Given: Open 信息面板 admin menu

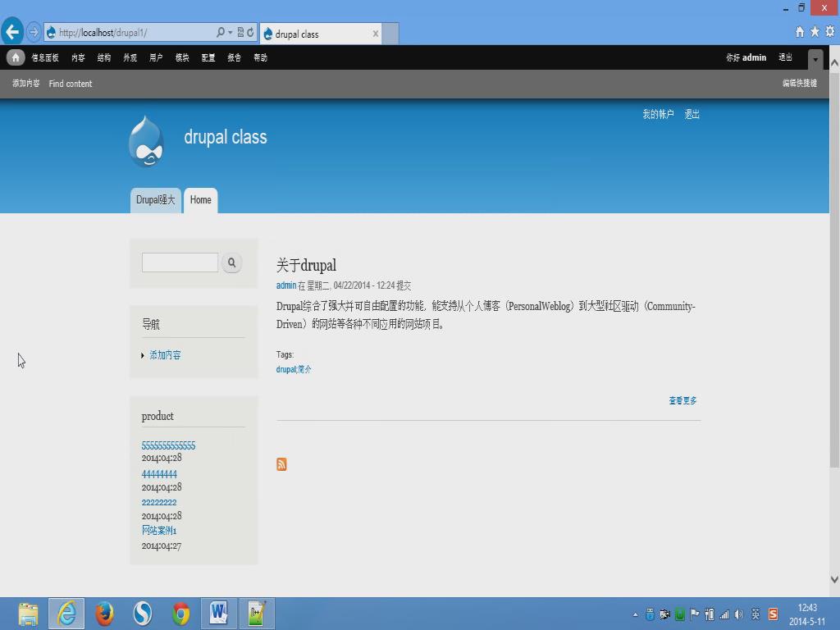Looking at the screenshot, I should point(45,58).
